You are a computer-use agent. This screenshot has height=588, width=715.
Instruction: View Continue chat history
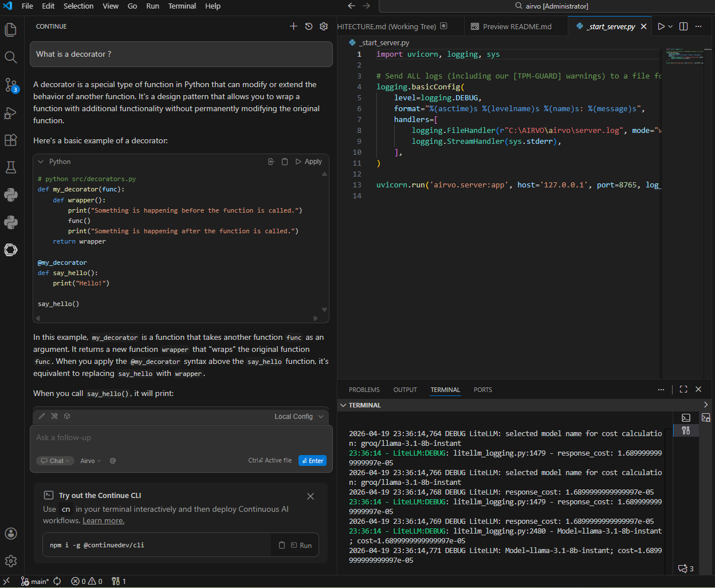[x=309, y=26]
